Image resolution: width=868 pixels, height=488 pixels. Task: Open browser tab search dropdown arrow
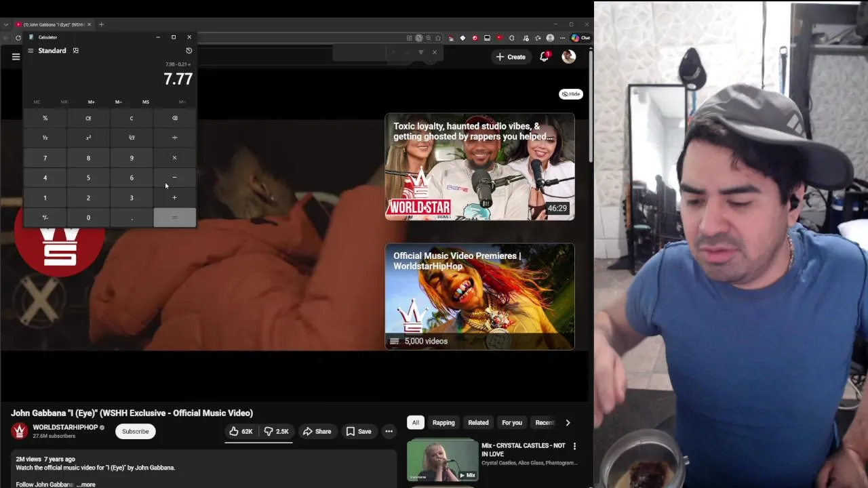(5, 24)
